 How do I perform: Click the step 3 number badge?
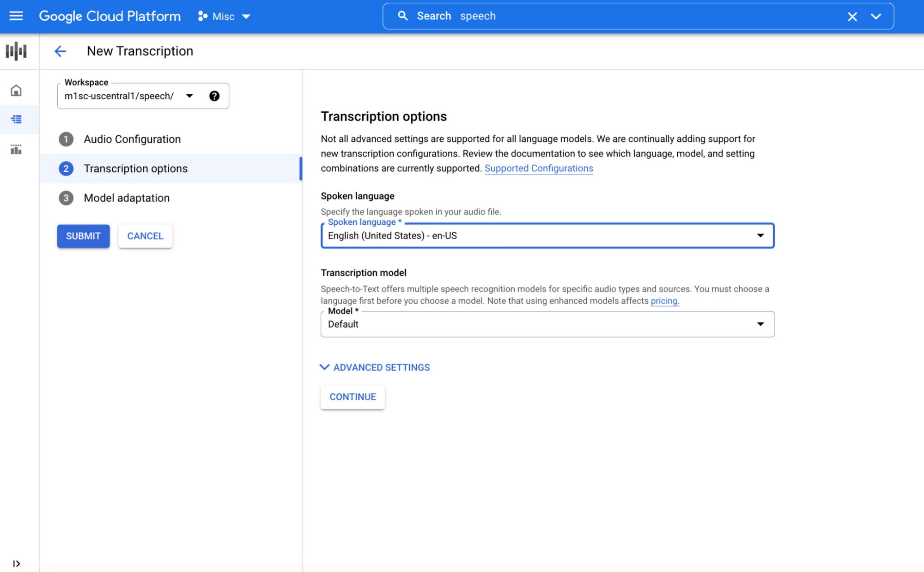coord(66,198)
